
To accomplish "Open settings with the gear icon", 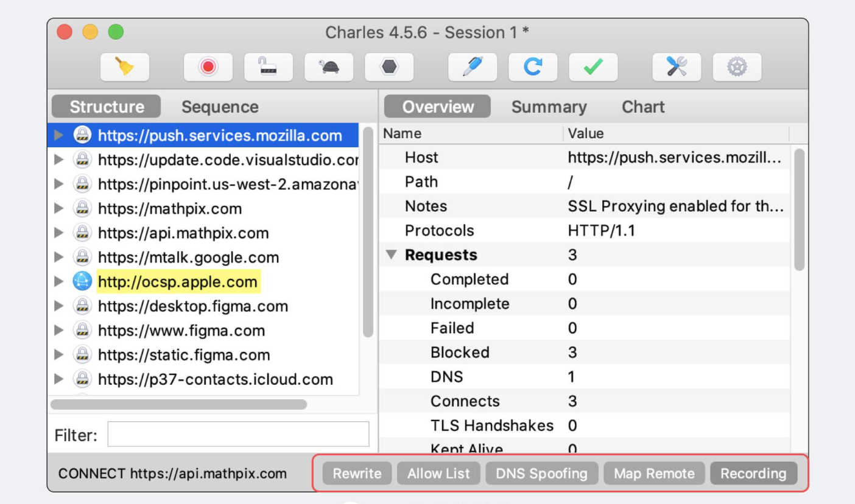I will (737, 67).
